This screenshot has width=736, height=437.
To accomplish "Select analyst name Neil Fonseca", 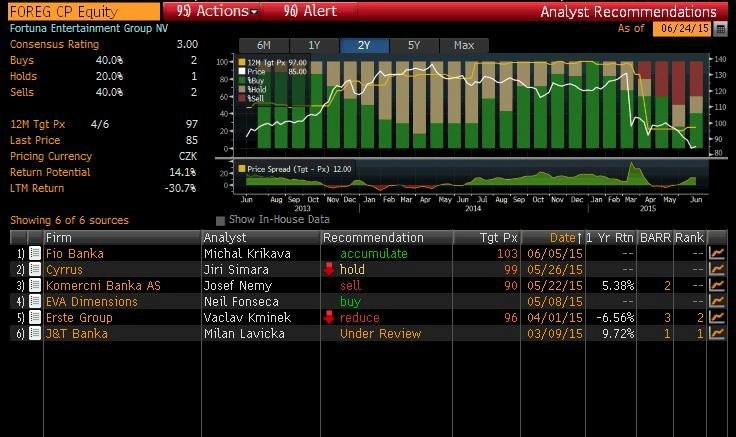I will (241, 302).
